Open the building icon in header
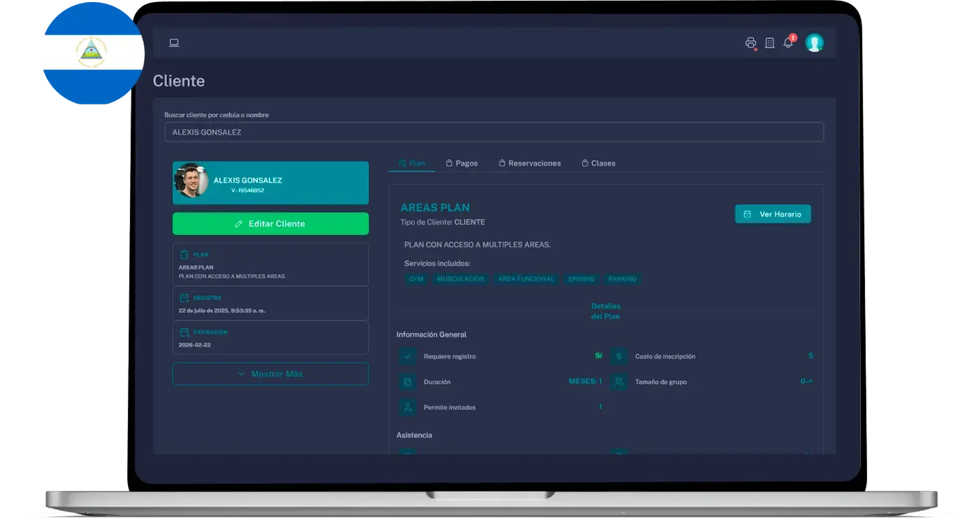The image size is (980, 525). 770,43
